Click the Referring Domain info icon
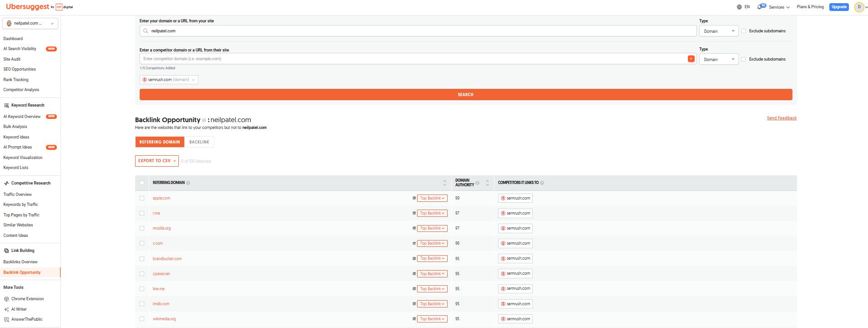The height and width of the screenshot is (328, 868). (x=188, y=183)
